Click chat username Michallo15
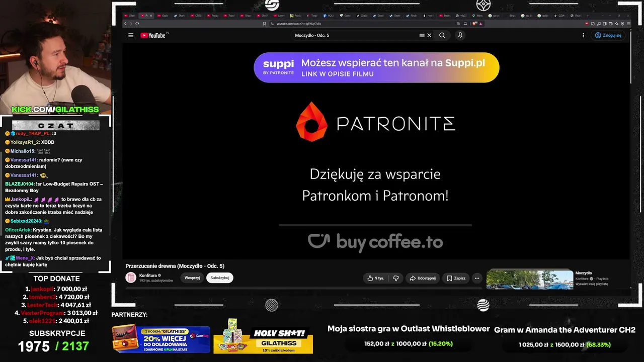This screenshot has height=362, width=644. pyautogui.click(x=23, y=151)
